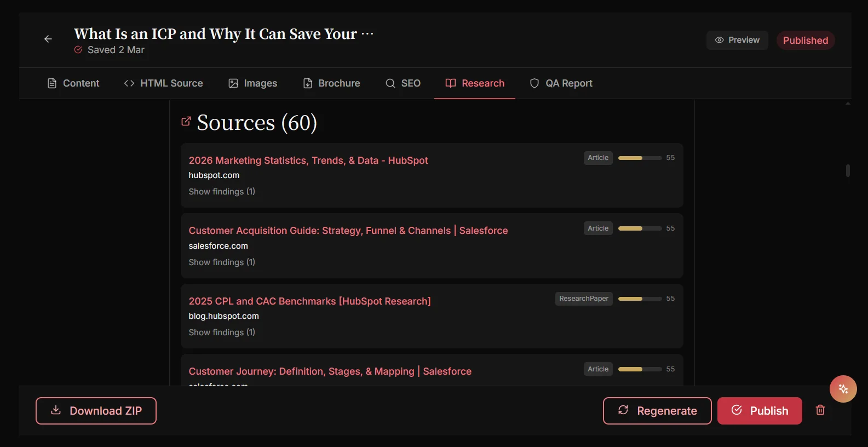Click the external link icon beside Sources
The height and width of the screenshot is (447, 868).
click(186, 121)
